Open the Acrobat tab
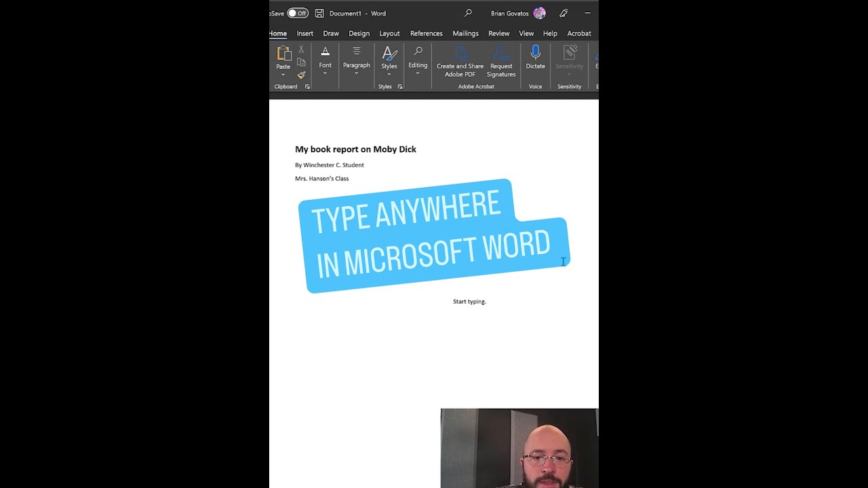 (579, 33)
